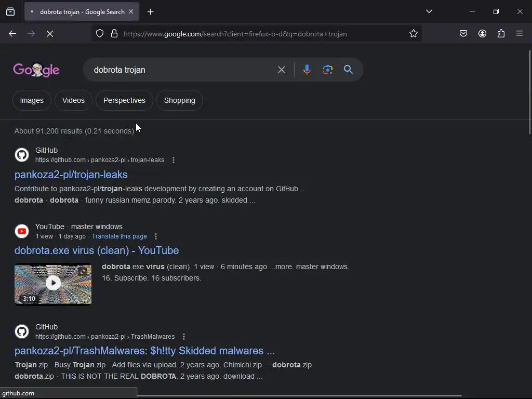Save page to Pocket

463,33
